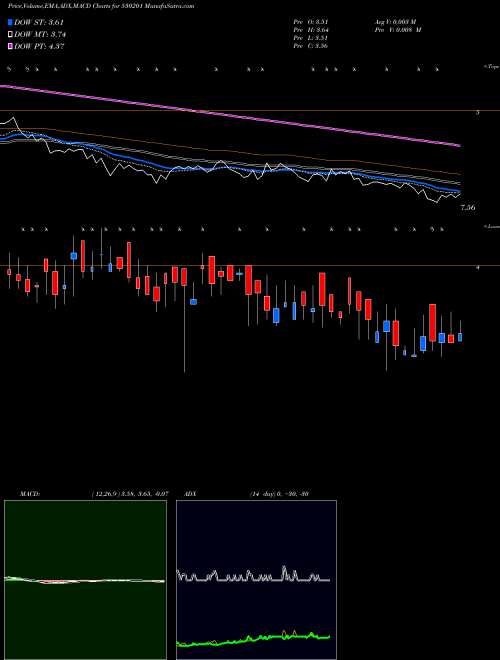Click the 'DOW ST: 3.61' legend label

[x=39, y=22]
